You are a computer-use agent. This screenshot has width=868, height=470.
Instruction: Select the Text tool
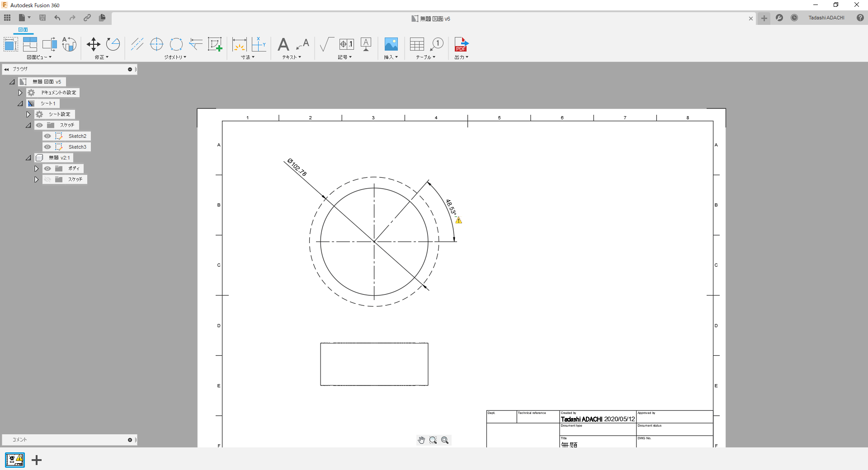[x=283, y=44]
